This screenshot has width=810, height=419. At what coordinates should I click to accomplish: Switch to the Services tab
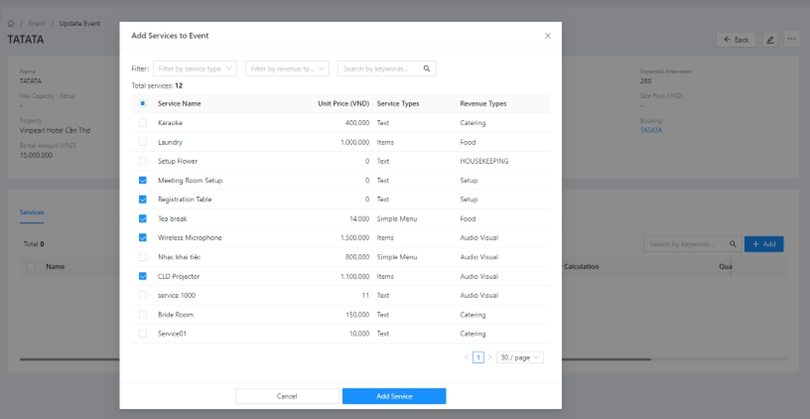pyautogui.click(x=32, y=212)
